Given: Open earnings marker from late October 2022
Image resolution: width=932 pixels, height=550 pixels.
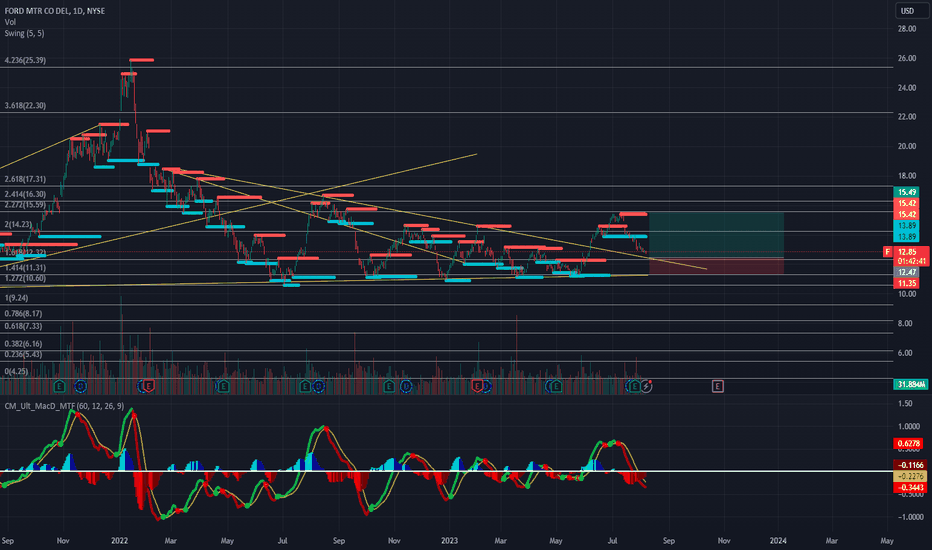Looking at the screenshot, I should point(389,386).
